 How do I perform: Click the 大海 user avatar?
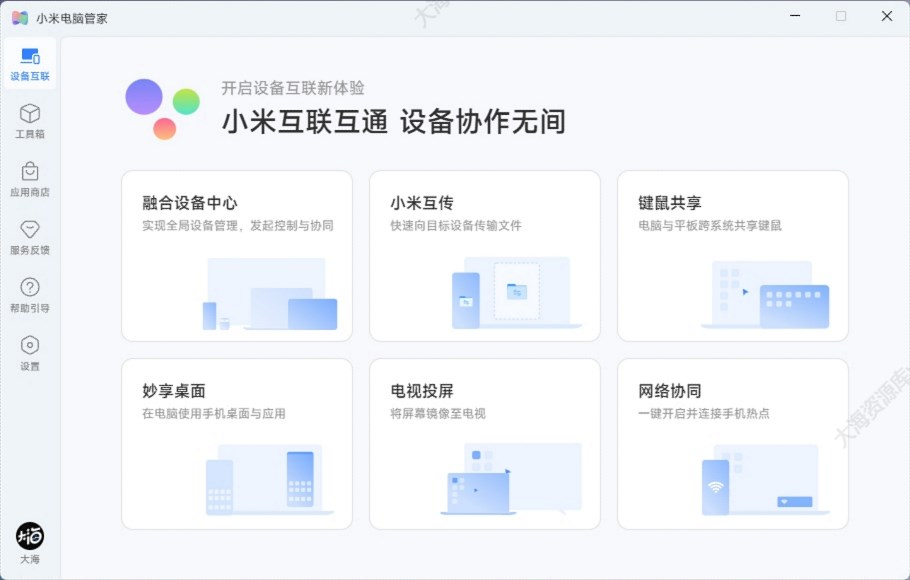click(x=30, y=536)
